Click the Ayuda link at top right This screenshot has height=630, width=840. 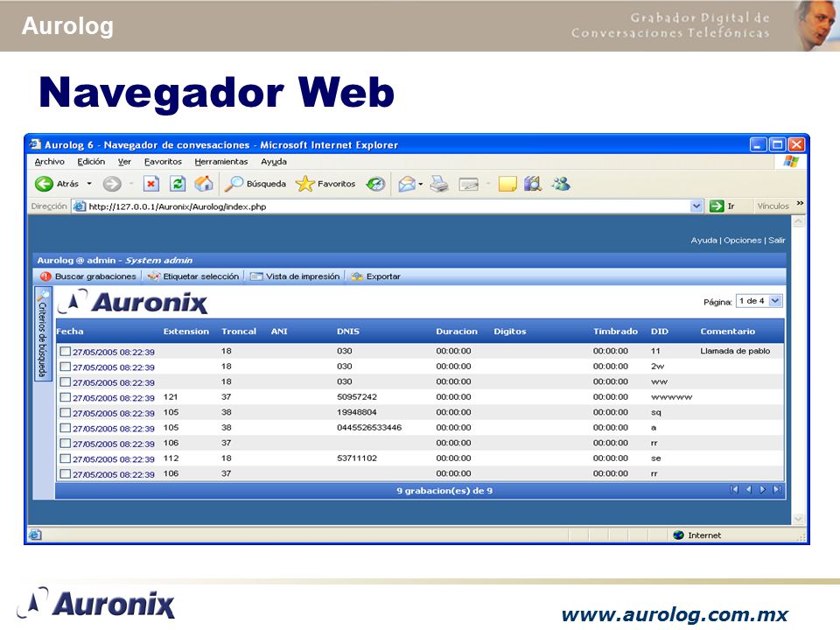tap(703, 241)
